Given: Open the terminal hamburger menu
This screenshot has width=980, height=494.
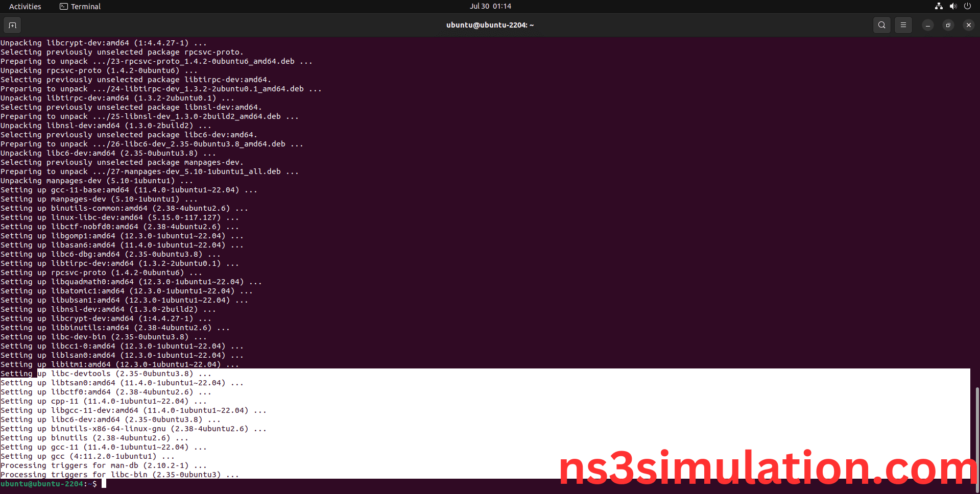Looking at the screenshot, I should click(x=903, y=25).
